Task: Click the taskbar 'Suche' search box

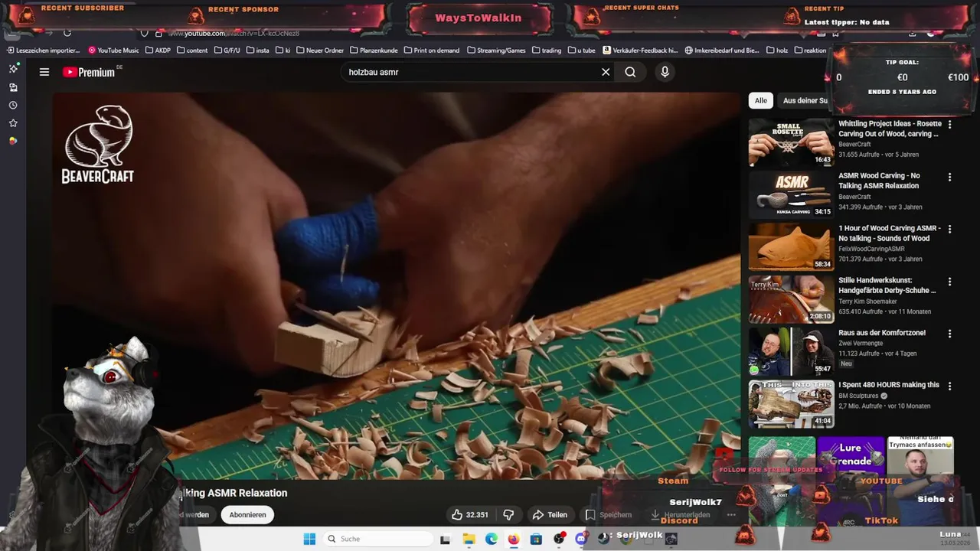Action: coord(377,539)
